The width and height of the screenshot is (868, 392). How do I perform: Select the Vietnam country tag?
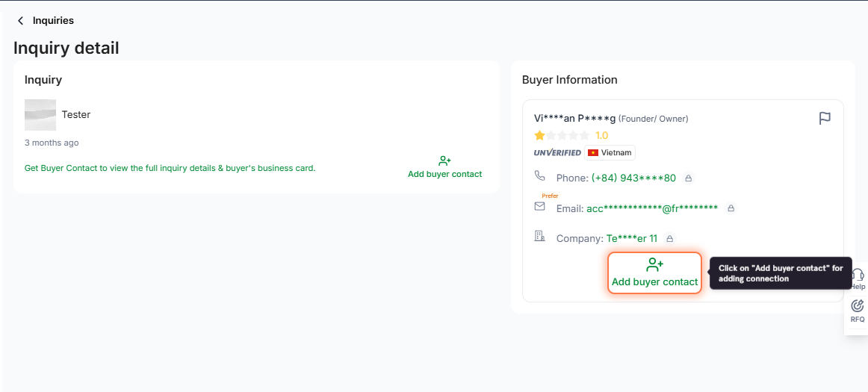click(x=610, y=153)
